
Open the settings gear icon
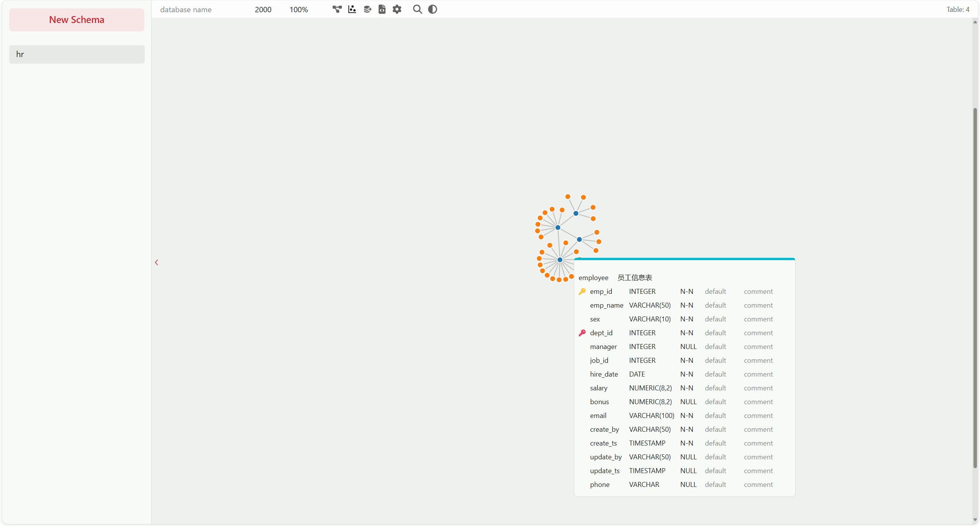tap(397, 9)
